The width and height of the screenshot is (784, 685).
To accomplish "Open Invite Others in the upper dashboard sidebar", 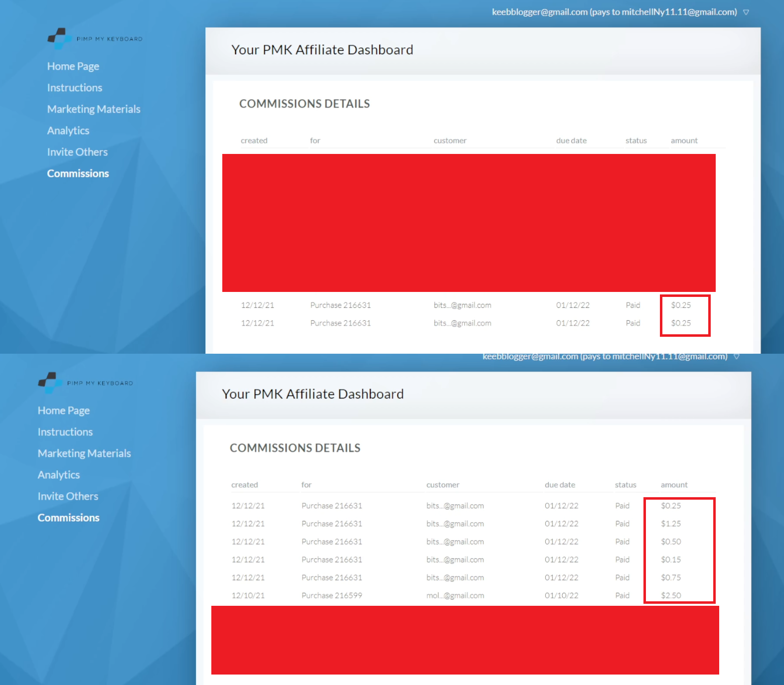I will click(77, 152).
